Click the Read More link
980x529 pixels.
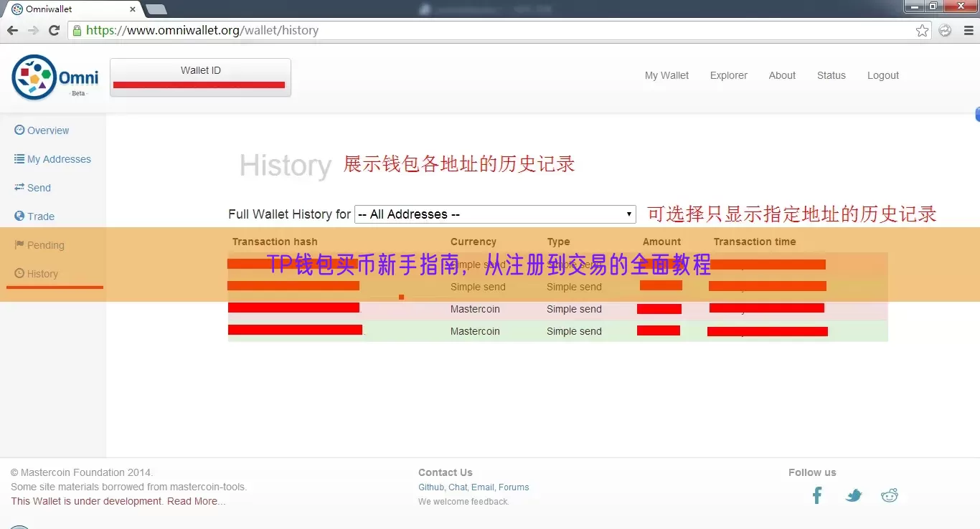(196, 501)
